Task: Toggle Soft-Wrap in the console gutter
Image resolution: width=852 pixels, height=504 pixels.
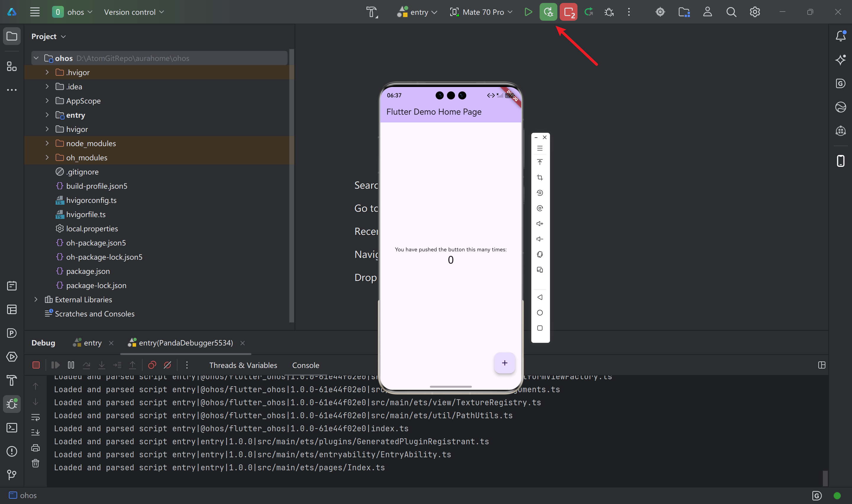Action: (36, 417)
